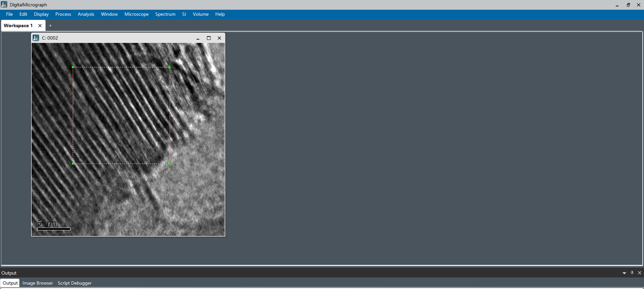The width and height of the screenshot is (644, 289).
Task: Click the DigitalMicrograph app icon in title bar
Action: 4,4
